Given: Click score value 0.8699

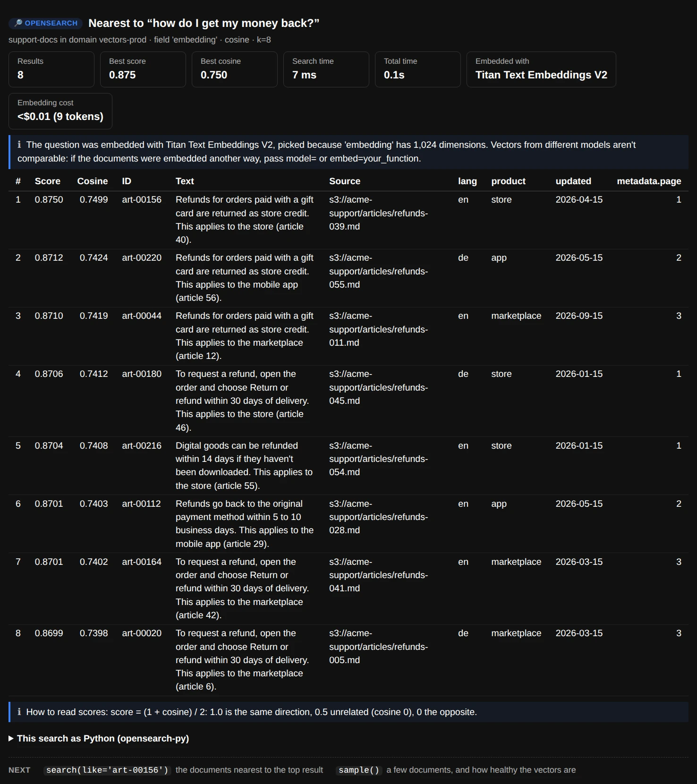Looking at the screenshot, I should (49, 633).
